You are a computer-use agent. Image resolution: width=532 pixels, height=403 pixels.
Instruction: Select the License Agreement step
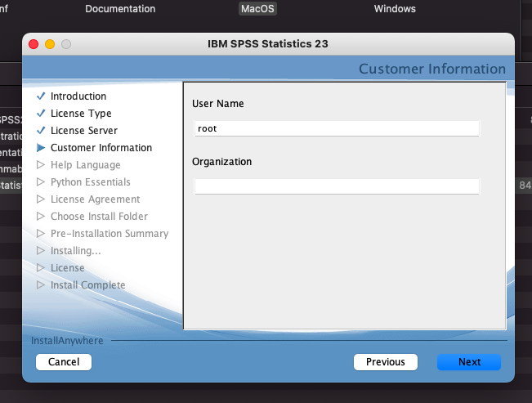95,199
